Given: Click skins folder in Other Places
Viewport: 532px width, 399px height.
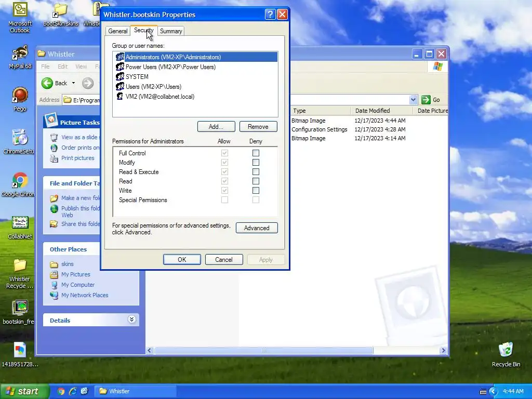Looking at the screenshot, I should point(67,264).
